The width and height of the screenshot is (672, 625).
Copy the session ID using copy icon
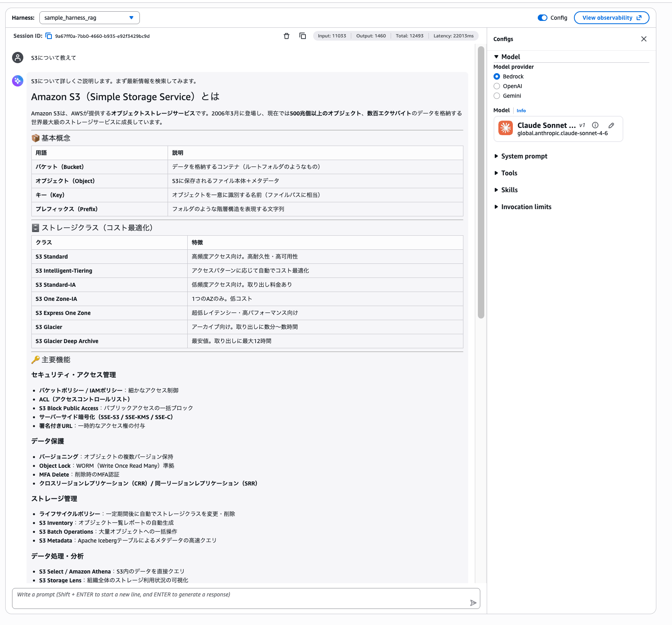pyautogui.click(x=49, y=36)
